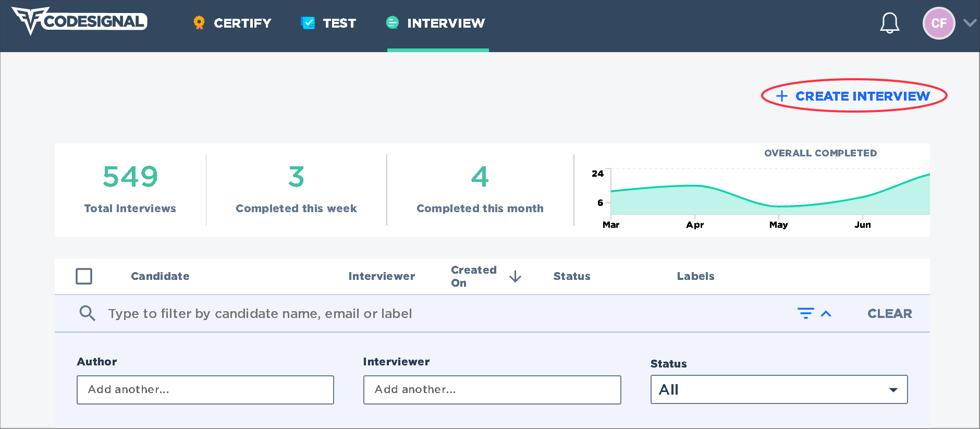Click the Interview chat bubble icon
Screen dimensions: 980x429
click(393, 23)
